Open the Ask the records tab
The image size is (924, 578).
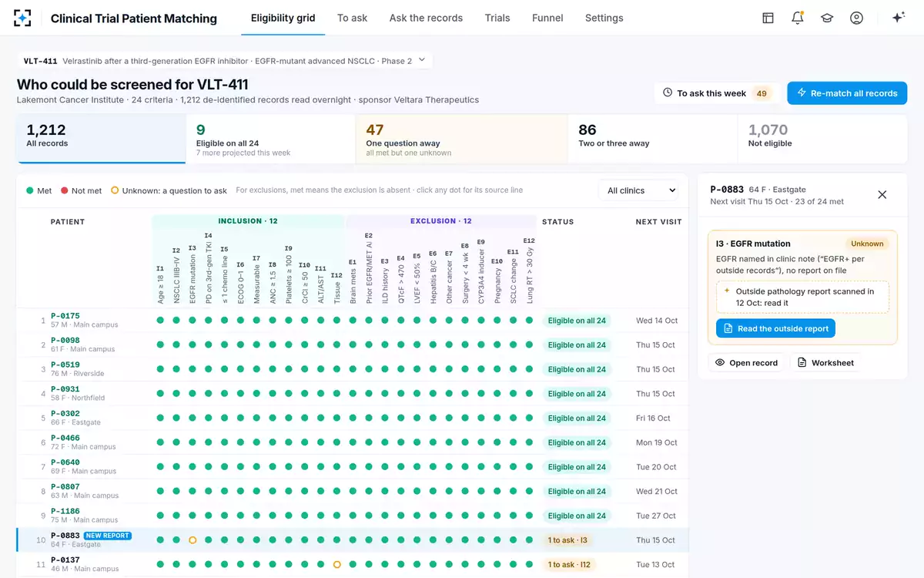tap(426, 18)
